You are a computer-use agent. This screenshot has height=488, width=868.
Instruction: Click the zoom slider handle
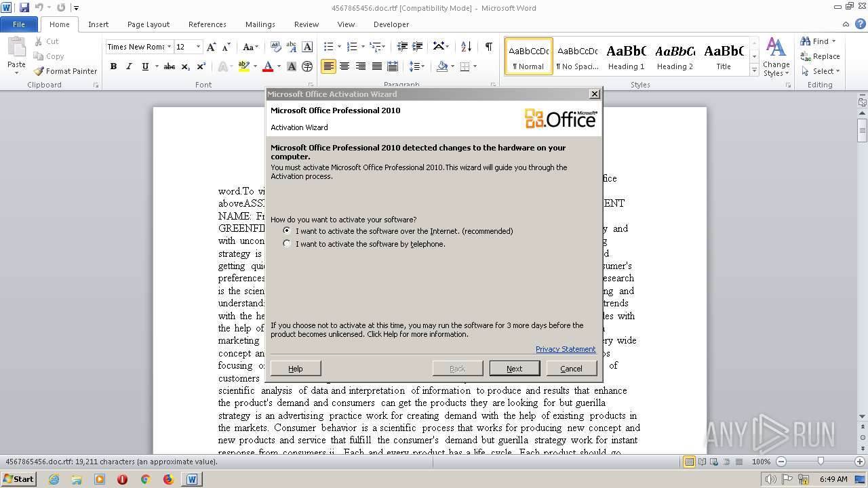point(821,462)
